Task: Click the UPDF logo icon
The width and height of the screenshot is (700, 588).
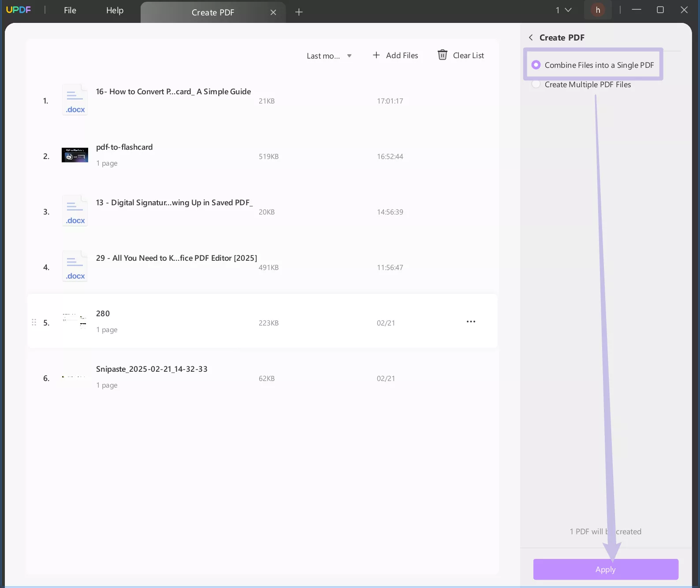Action: point(18,10)
